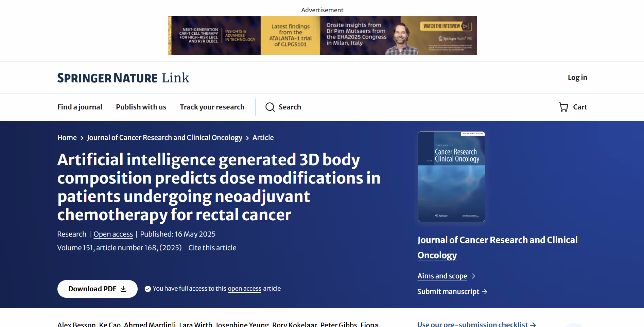644x327 pixels.
Task: Click Cite this article
Action: pos(212,248)
